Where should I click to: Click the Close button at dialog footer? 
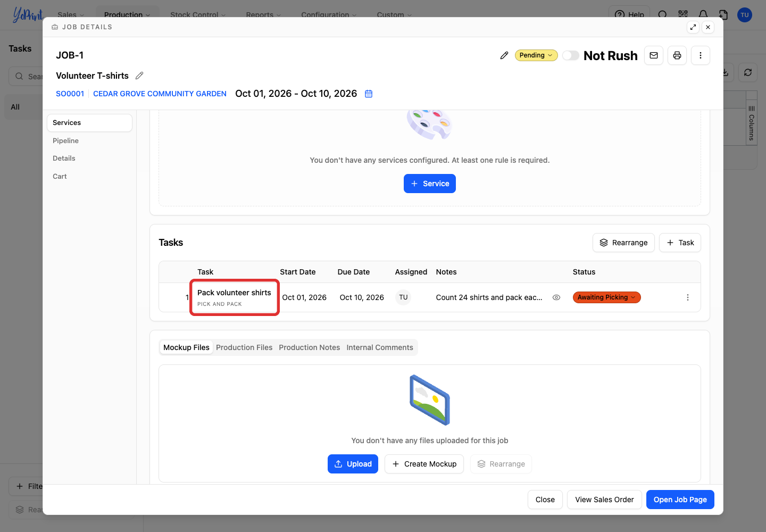[x=545, y=500]
